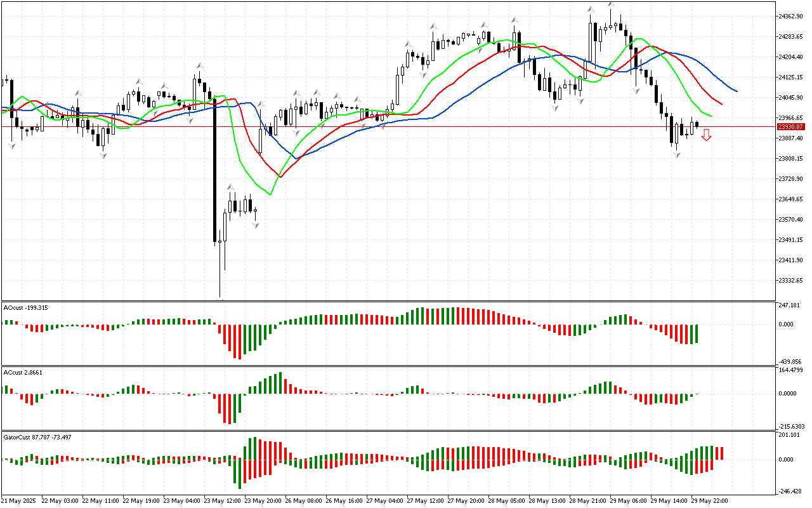Click the right end of the blue Alligator line

click(736, 91)
